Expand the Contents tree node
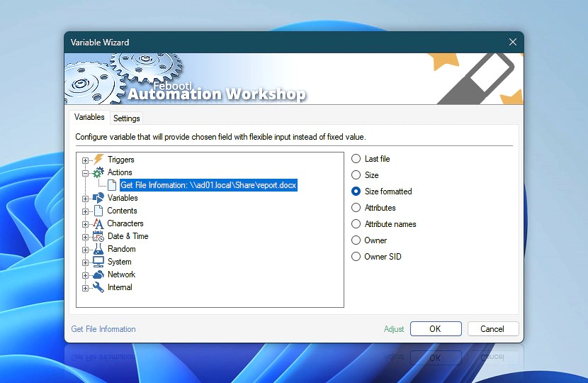The width and height of the screenshot is (588, 383). click(85, 211)
